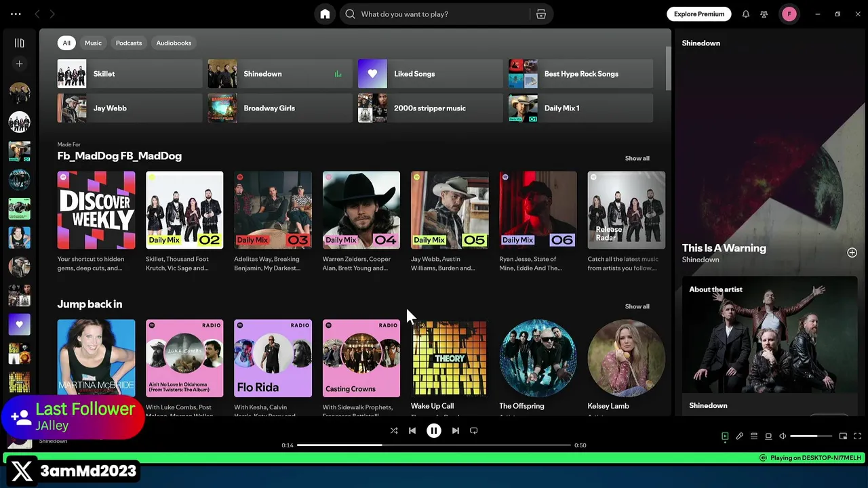The height and width of the screenshot is (488, 868).
Task: Create a playlist with the plus icon
Action: point(19,64)
